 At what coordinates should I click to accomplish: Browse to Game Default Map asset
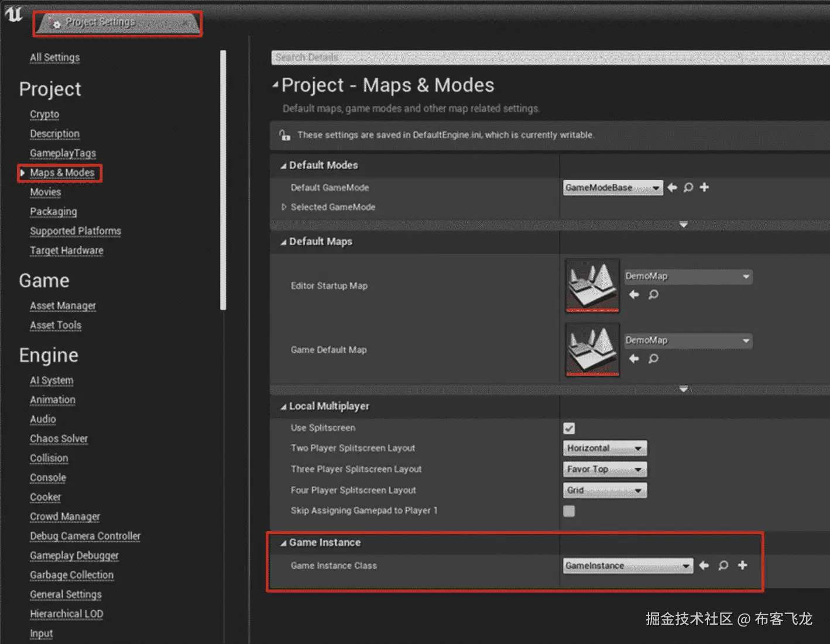pos(653,359)
